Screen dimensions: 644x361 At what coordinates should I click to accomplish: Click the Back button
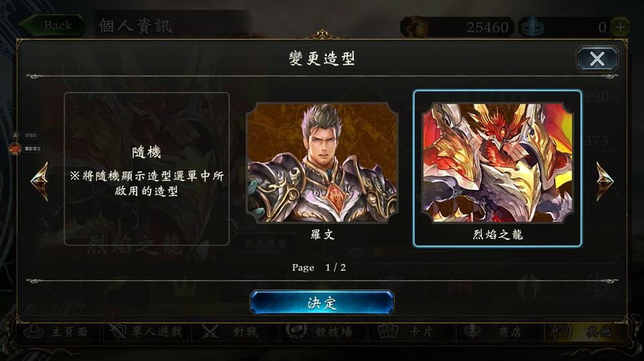tap(52, 25)
